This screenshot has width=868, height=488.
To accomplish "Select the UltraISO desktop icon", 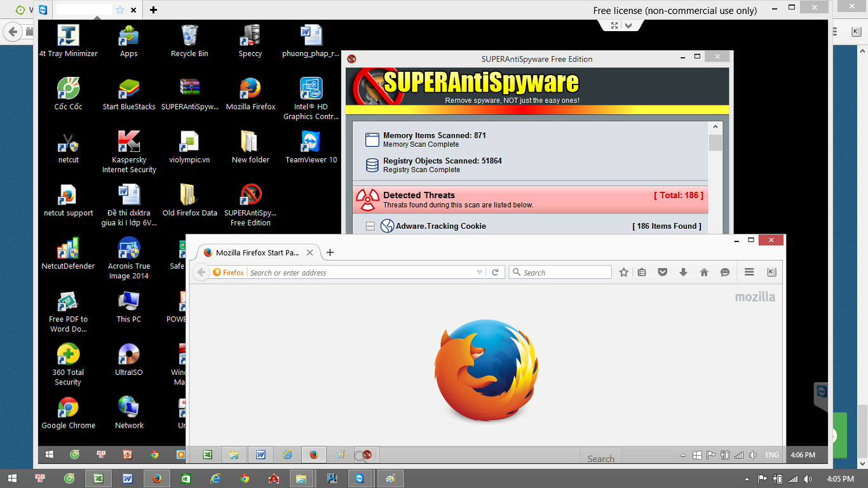I will coord(129,360).
